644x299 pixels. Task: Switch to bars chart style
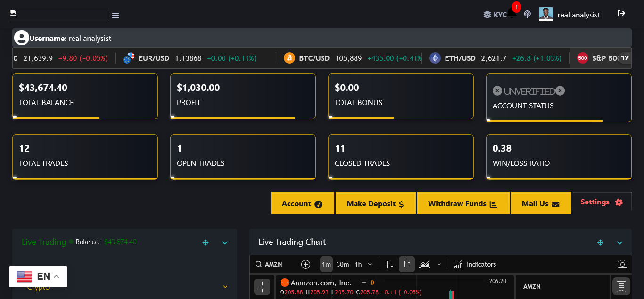[x=389, y=264]
